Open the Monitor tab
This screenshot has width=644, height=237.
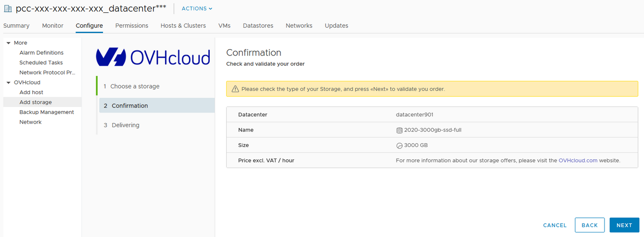tap(52, 26)
